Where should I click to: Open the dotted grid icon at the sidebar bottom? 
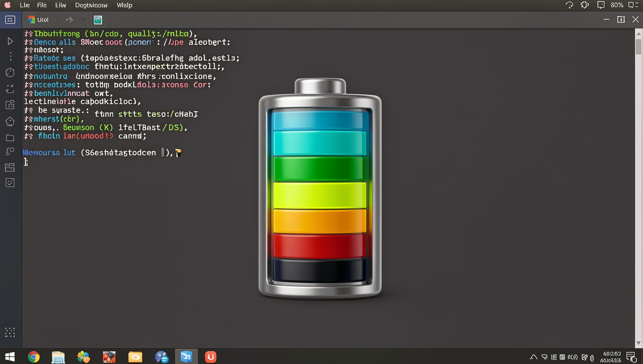[x=10, y=332]
